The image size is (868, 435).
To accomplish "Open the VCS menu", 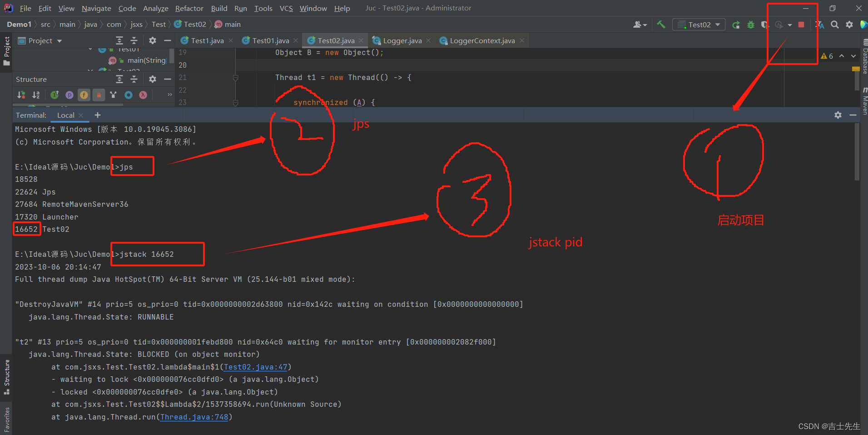I will 286,8.
